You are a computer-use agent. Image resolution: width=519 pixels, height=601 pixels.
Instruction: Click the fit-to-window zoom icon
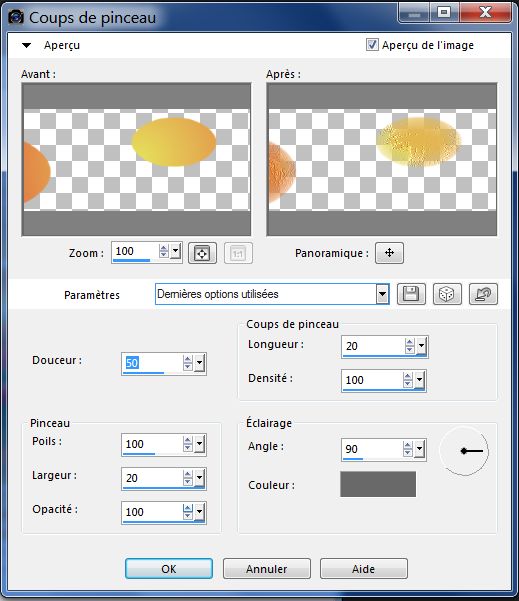pos(202,253)
